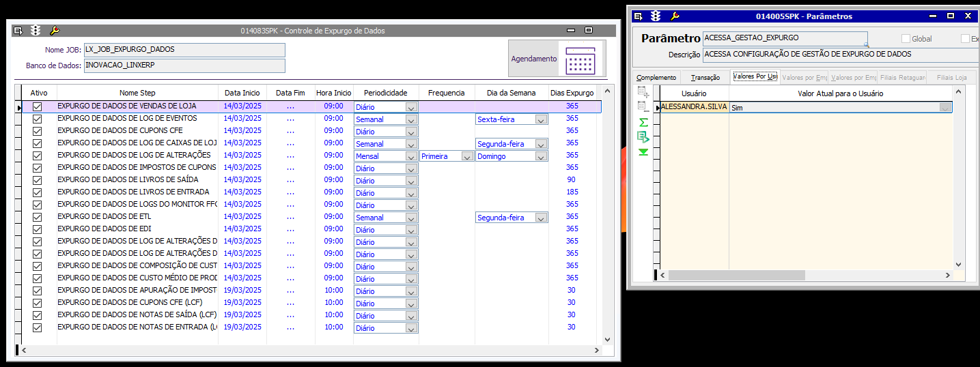Toggle Ativo for EXPURGO DE DADOS DE VENDAS DE LOJA
Screen dimensions: 980x367
coord(38,106)
